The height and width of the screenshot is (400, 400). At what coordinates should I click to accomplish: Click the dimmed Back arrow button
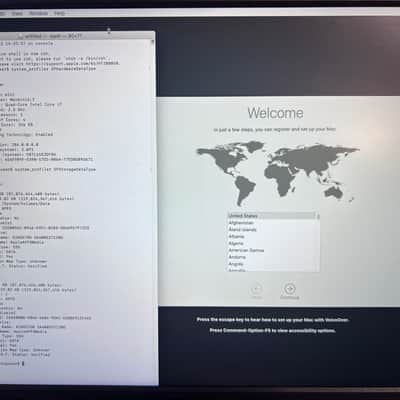pos(256,289)
